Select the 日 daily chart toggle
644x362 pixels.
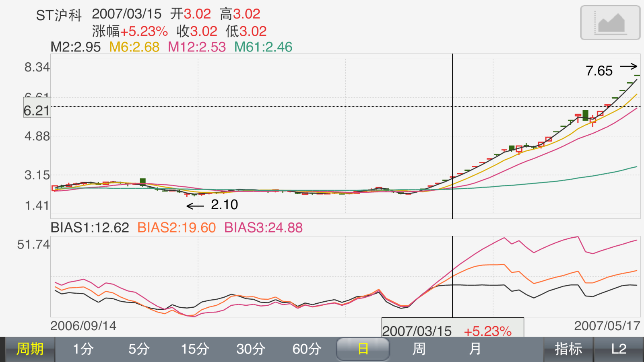pos(363,349)
